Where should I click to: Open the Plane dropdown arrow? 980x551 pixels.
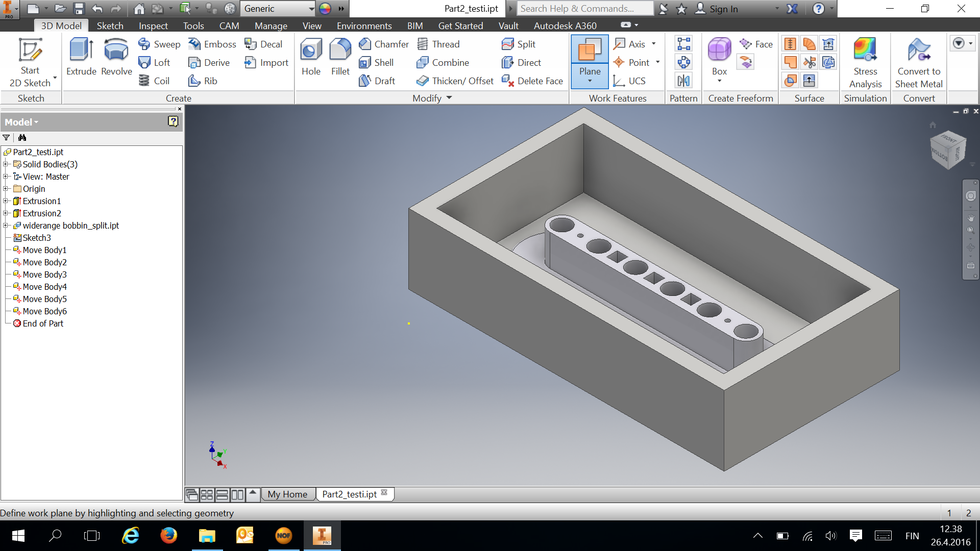tap(590, 81)
